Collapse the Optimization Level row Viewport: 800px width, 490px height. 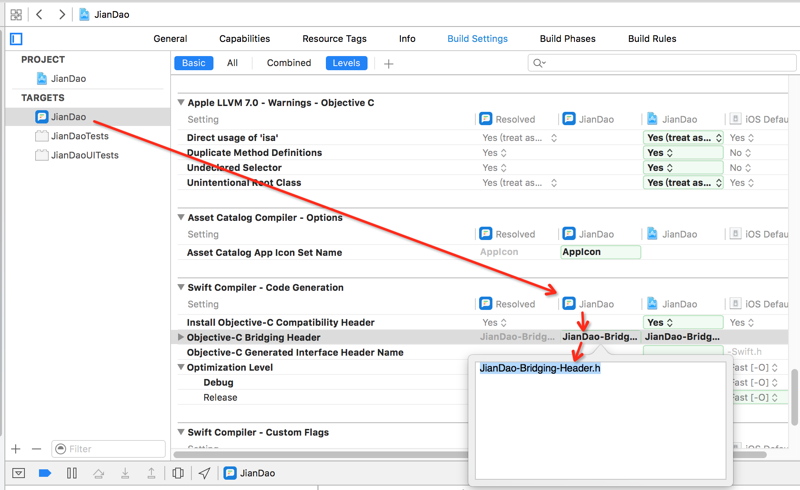[x=181, y=367]
